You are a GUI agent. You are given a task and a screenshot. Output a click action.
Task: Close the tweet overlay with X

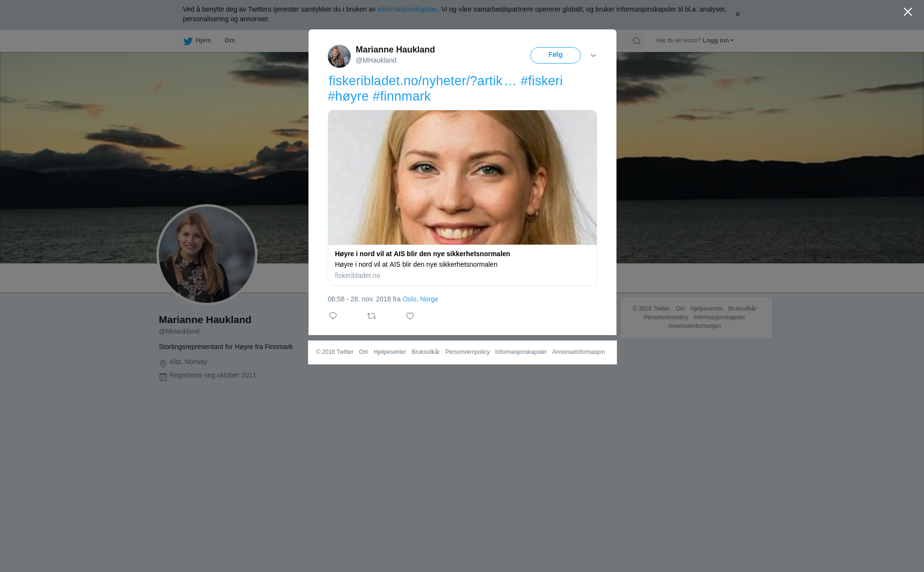908,12
